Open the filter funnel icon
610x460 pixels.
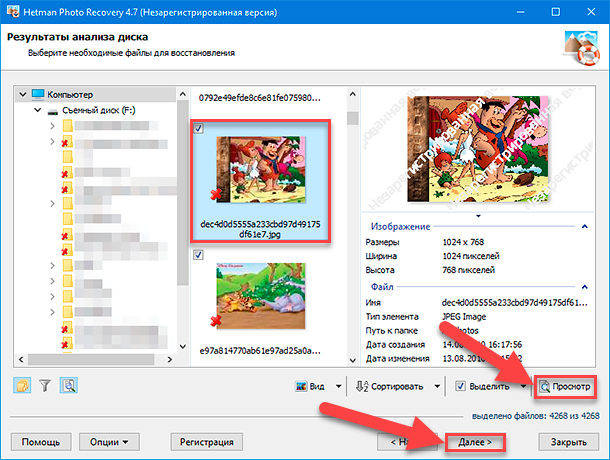(45, 386)
